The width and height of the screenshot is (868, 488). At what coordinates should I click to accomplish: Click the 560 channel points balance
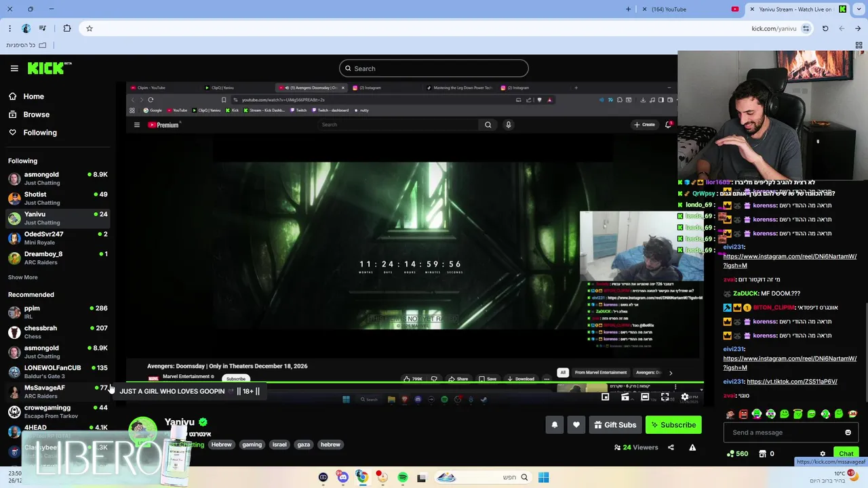(x=737, y=454)
